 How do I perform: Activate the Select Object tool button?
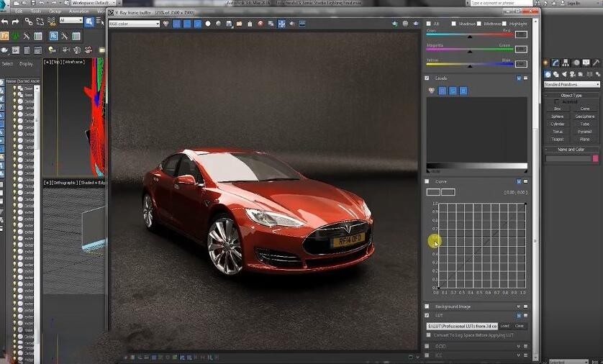click(89, 22)
